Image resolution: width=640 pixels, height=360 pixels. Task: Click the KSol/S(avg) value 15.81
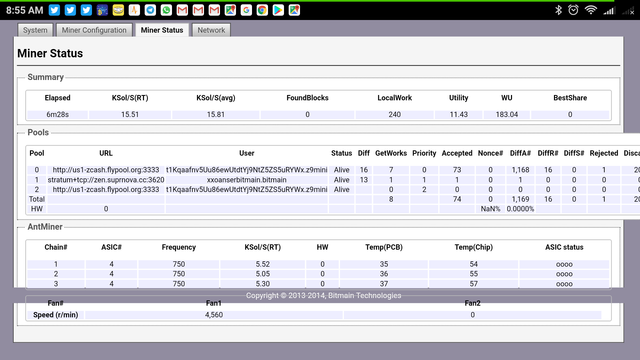216,115
